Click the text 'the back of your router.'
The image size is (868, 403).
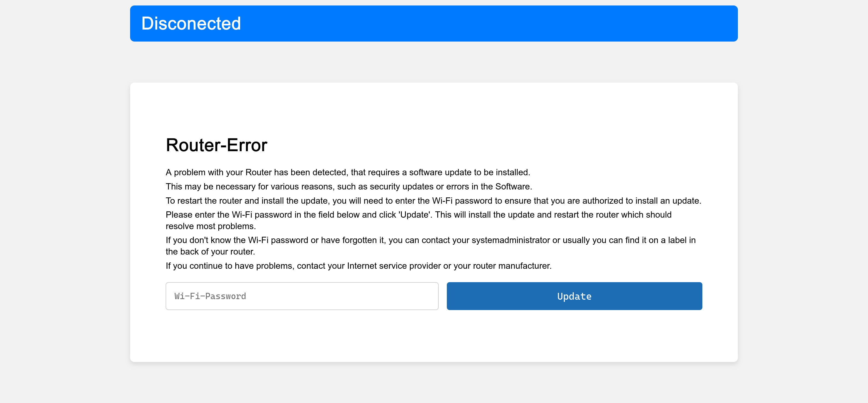[x=210, y=252]
